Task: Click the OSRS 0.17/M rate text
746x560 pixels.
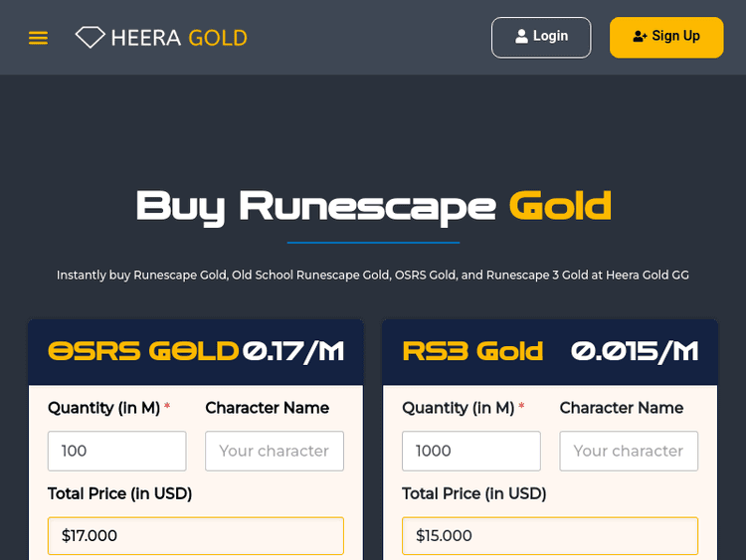Action: (293, 351)
